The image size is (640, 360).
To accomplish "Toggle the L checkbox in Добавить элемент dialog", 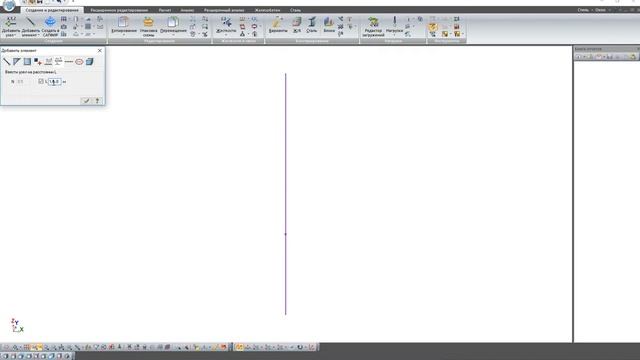I will pos(41,82).
